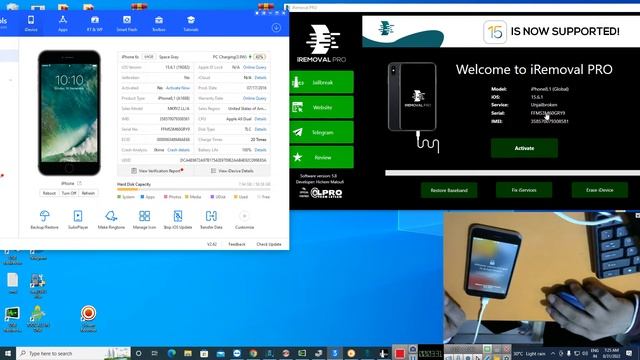Open the iCloud Details link
Image resolution: width=640 pixels, height=360 pixels.
[260, 78]
